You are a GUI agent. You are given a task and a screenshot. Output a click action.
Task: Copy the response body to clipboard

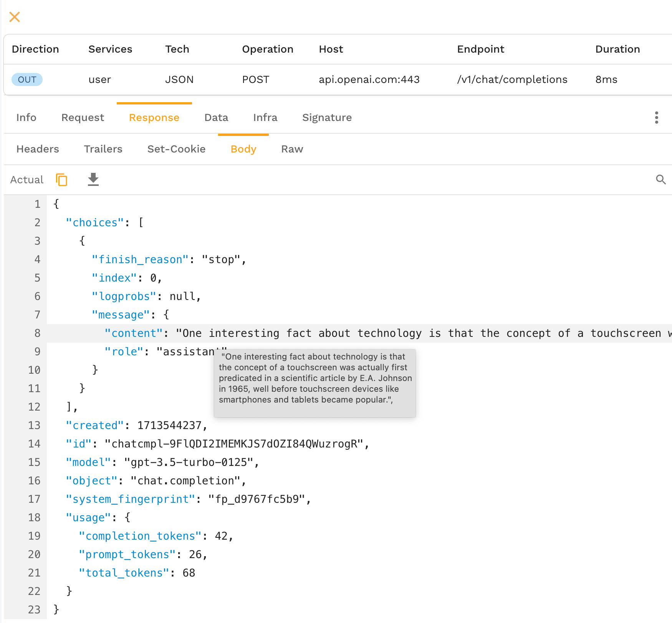[61, 179]
